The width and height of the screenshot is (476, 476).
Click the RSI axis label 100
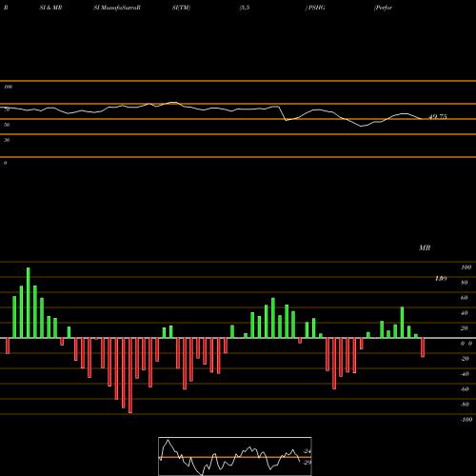(8, 87)
